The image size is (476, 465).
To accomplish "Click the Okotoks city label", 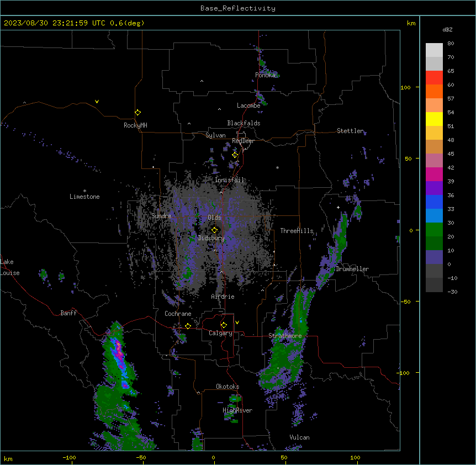I will [228, 387].
